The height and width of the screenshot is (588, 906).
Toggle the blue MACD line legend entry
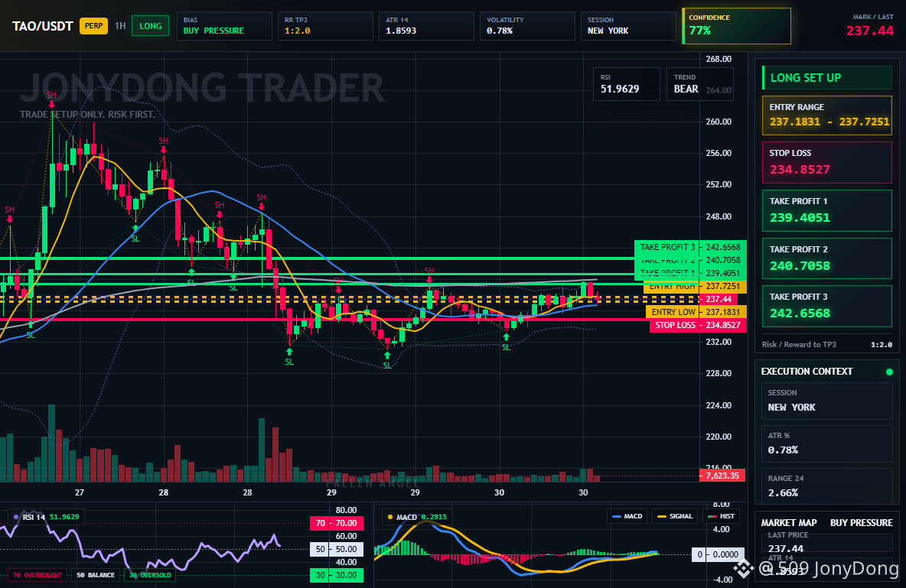pos(627,516)
